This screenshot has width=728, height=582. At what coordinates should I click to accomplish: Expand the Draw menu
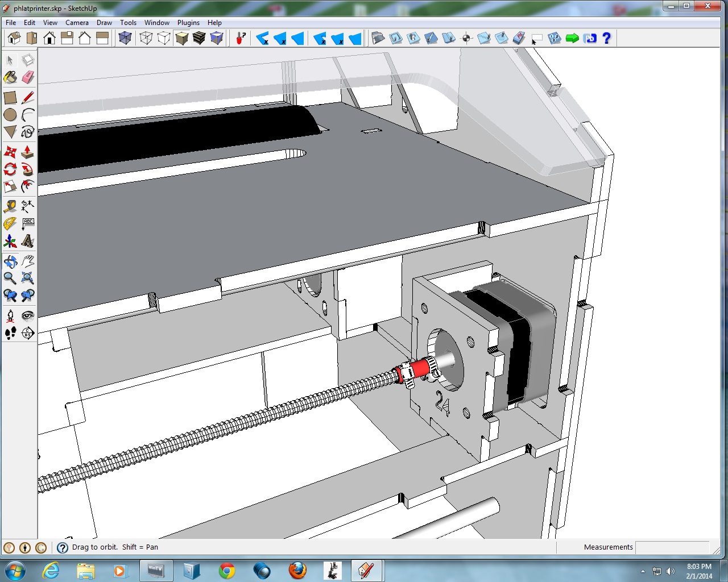[x=104, y=23]
